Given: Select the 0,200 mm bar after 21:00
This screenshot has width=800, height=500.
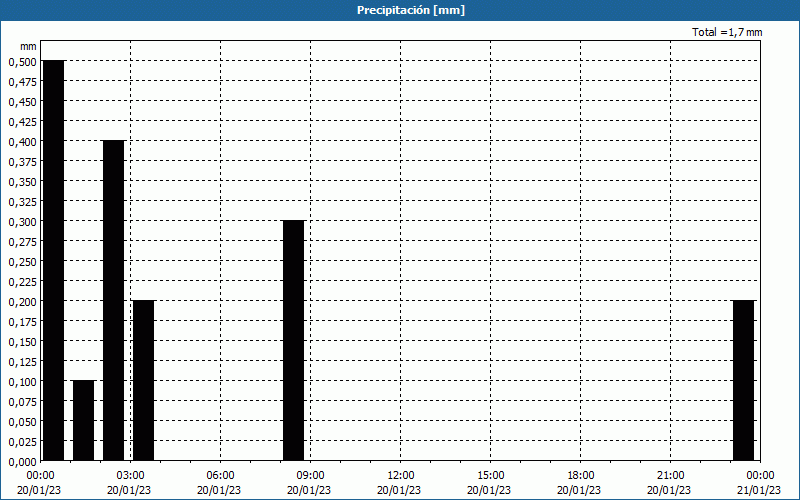Looking at the screenshot, I should (x=744, y=381).
